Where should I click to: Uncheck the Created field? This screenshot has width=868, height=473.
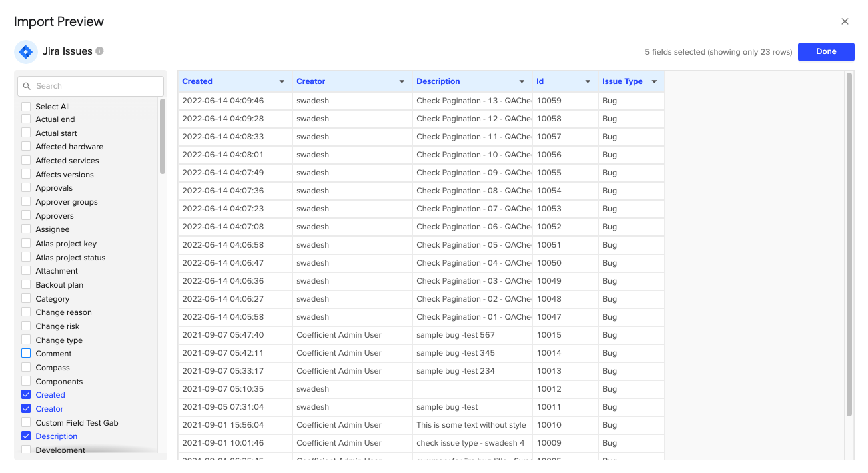pyautogui.click(x=26, y=394)
